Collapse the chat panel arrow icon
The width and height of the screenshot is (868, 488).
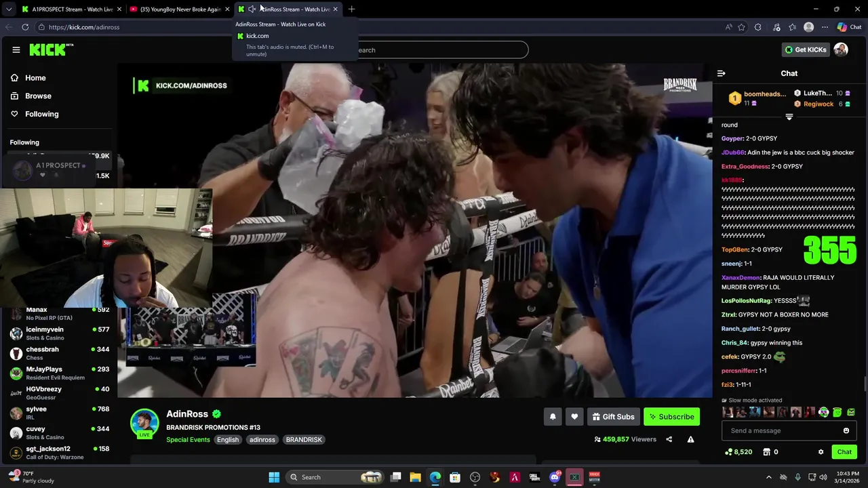coord(722,73)
